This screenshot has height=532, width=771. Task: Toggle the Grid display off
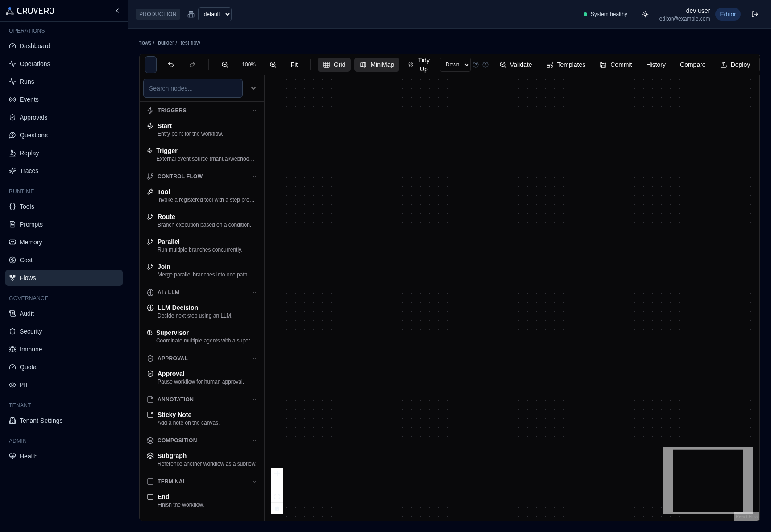pyautogui.click(x=334, y=65)
